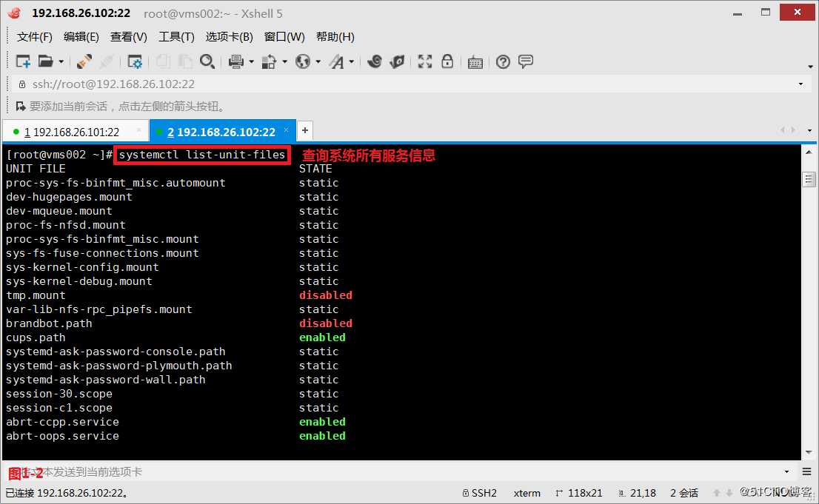Click the SSH2 status bar entry
This screenshot has width=819, height=504.
click(480, 492)
